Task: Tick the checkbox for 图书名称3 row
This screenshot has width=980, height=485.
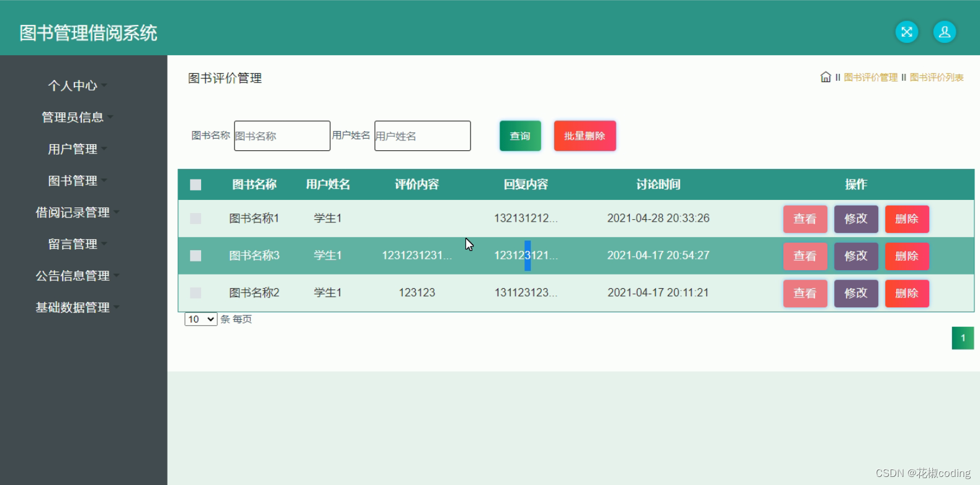Action: 196,256
